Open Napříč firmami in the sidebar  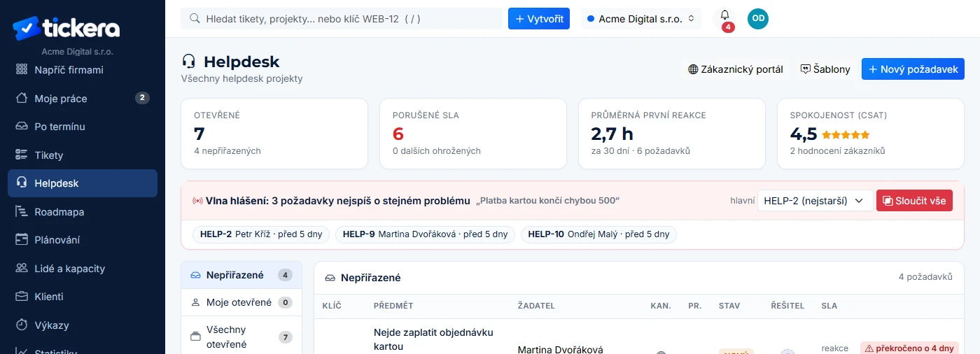pyautogui.click(x=83, y=70)
